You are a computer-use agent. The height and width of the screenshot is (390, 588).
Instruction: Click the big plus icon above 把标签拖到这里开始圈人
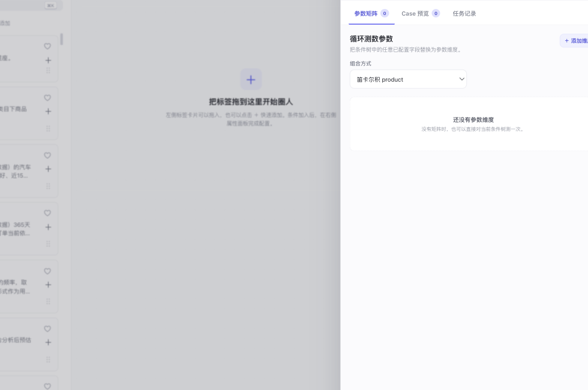click(251, 79)
